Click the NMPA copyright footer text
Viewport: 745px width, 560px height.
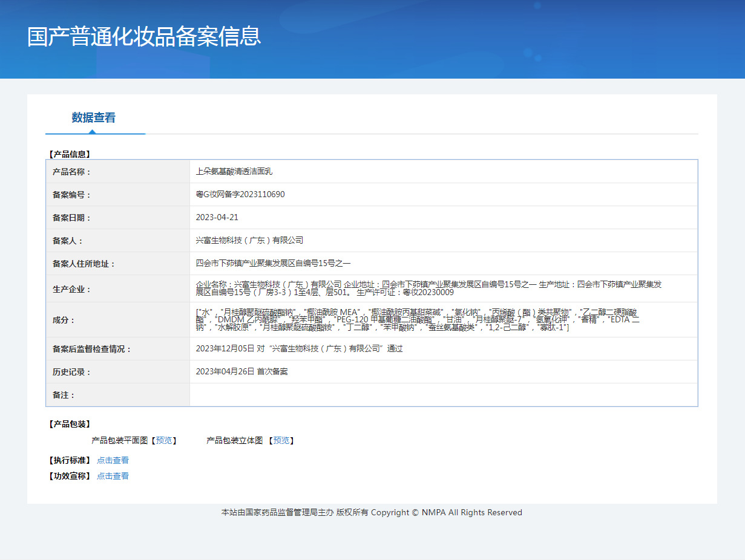(x=372, y=512)
